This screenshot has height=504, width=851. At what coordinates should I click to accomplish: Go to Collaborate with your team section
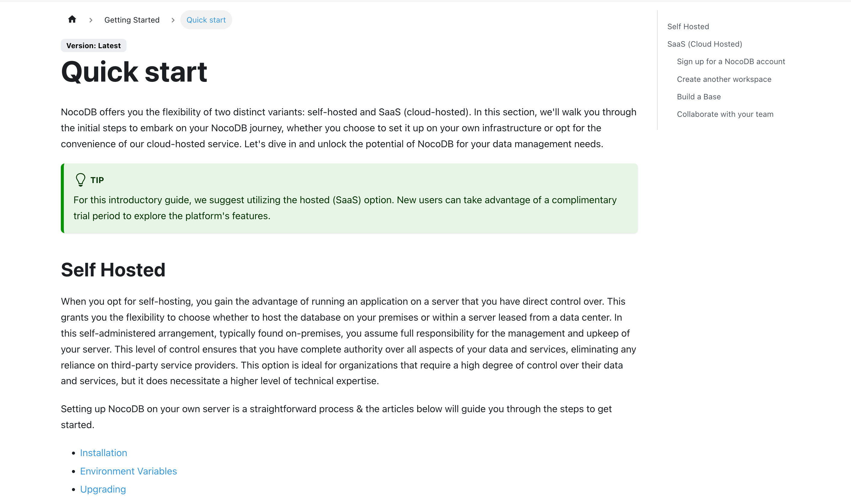tap(725, 114)
